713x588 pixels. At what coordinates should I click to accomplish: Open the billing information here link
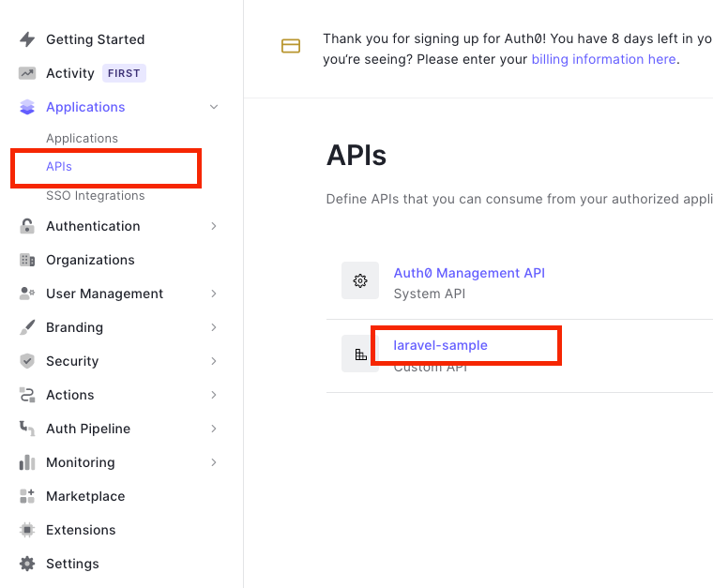click(603, 59)
